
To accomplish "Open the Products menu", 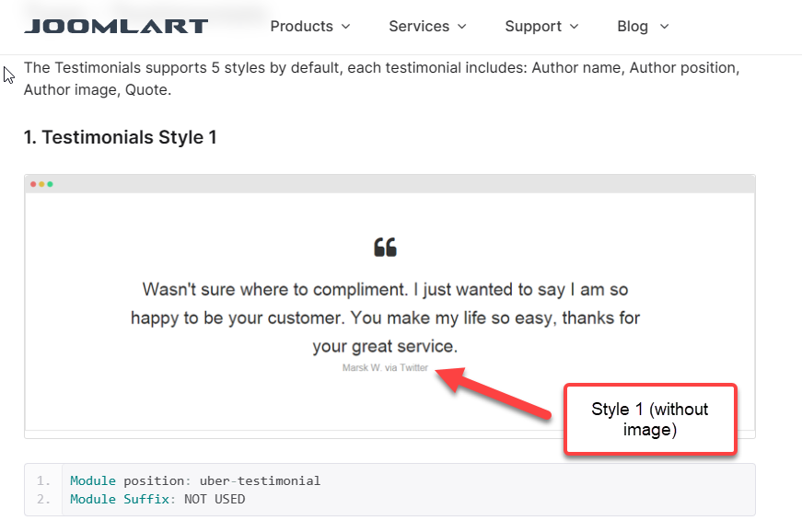I will (x=301, y=26).
